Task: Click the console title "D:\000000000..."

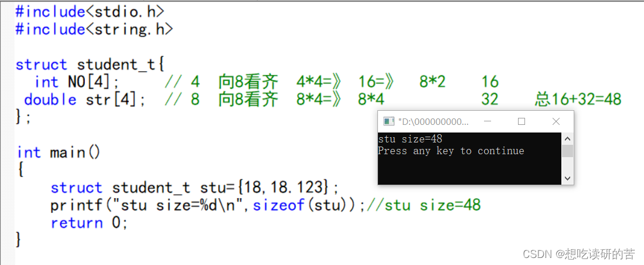Action: point(433,121)
